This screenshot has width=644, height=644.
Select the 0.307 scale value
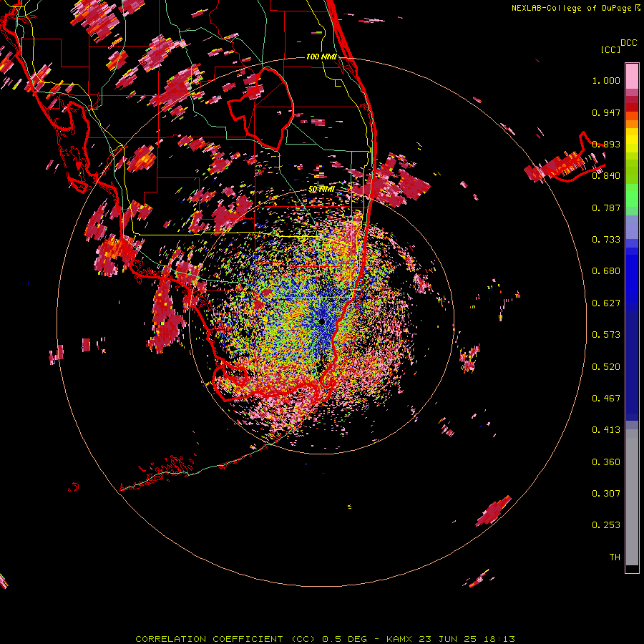pos(606,494)
